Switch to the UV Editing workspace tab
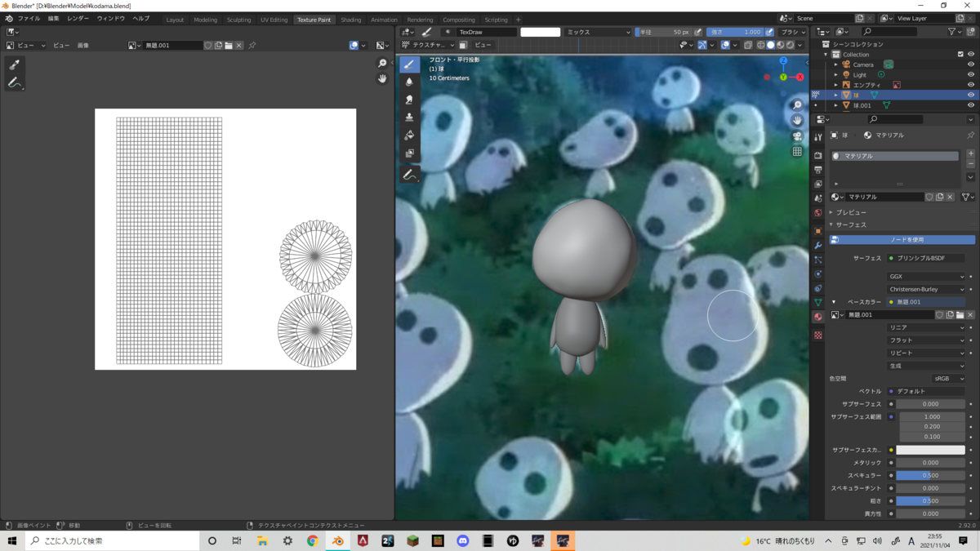This screenshot has height=551, width=980. click(274, 20)
